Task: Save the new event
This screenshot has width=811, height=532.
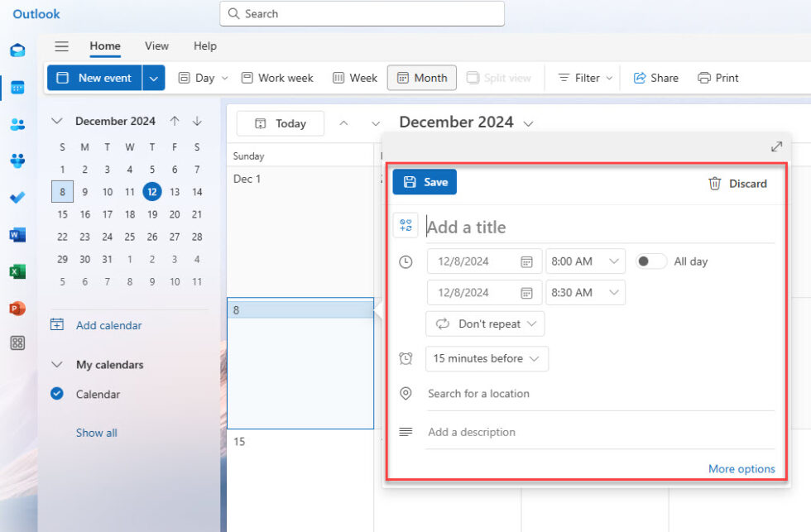Action: pos(424,183)
